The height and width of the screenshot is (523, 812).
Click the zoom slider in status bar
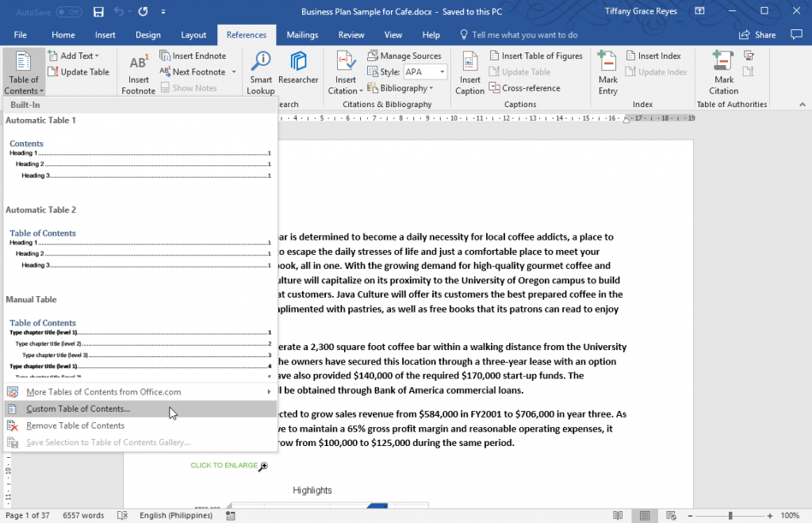730,515
